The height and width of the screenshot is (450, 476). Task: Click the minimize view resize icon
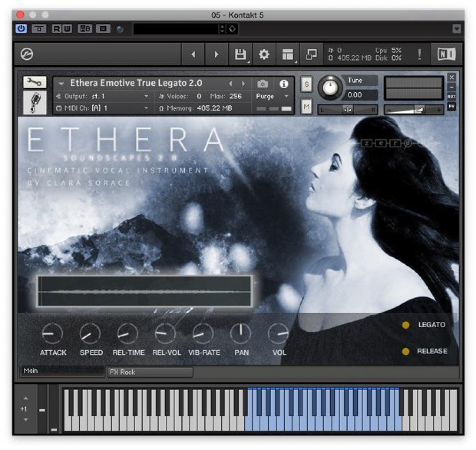point(311,55)
